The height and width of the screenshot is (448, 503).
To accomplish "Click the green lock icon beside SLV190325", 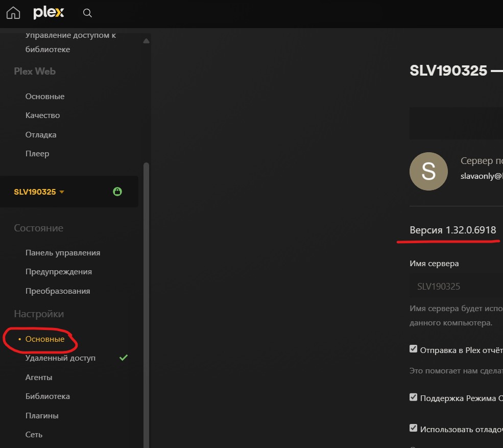I will 117,192.
